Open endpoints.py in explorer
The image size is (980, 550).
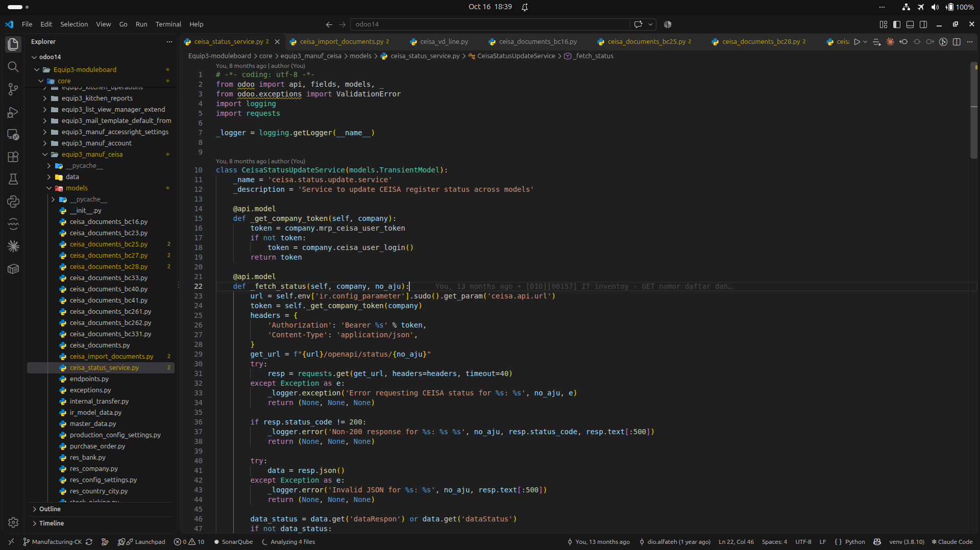pyautogui.click(x=89, y=379)
